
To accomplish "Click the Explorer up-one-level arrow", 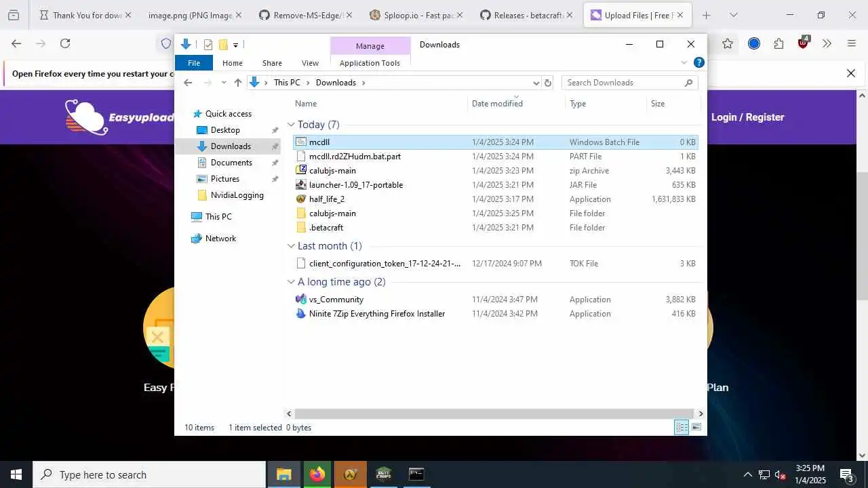I will coord(237,83).
